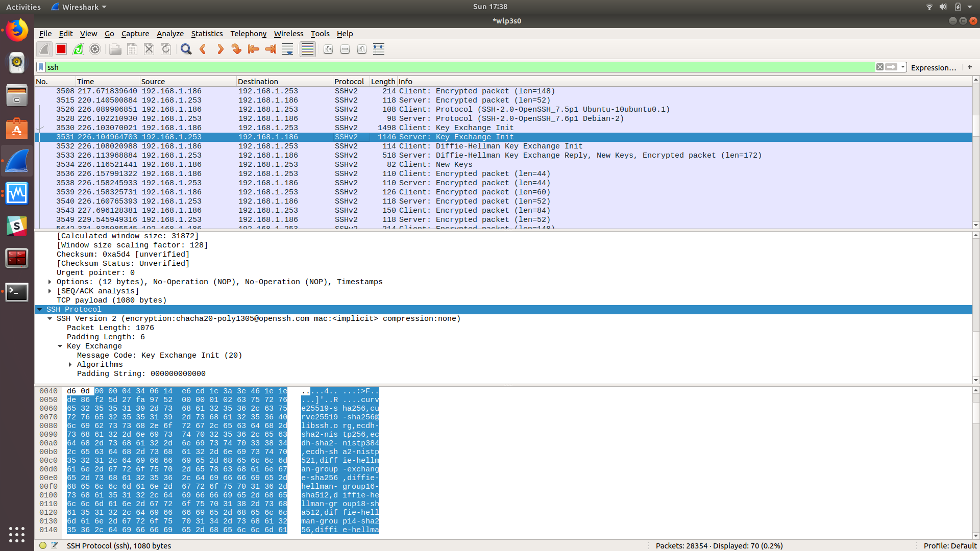Open the Wireless menu
Screen dimensions: 980x551
(288, 34)
